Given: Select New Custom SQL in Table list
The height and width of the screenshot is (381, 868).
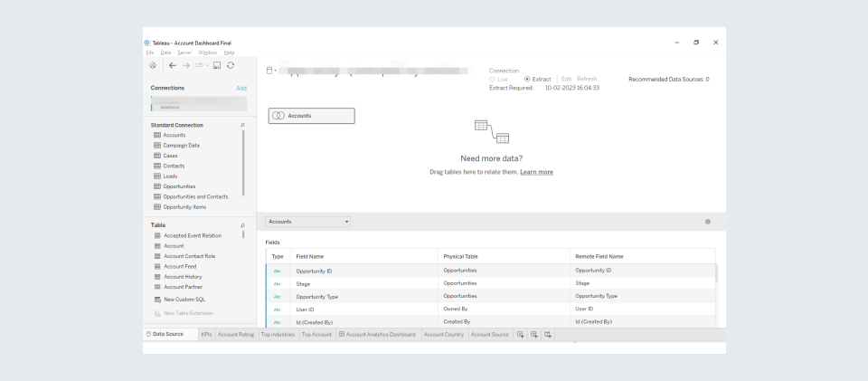Looking at the screenshot, I should (x=184, y=300).
